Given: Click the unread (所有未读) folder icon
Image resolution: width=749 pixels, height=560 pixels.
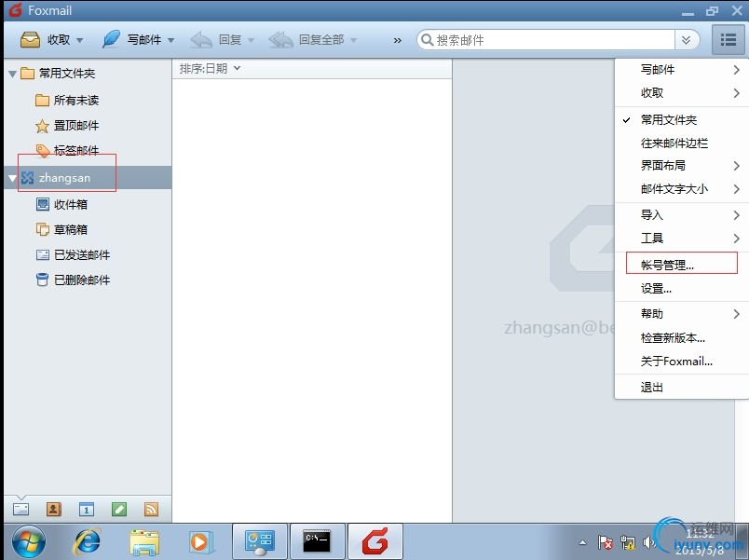Looking at the screenshot, I should (x=42, y=100).
